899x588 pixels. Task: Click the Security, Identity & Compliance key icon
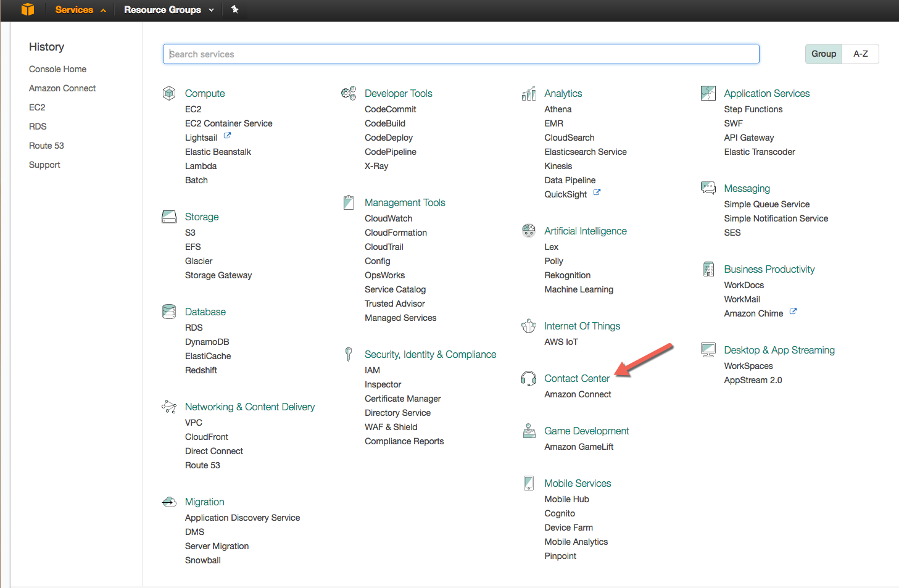[349, 354]
